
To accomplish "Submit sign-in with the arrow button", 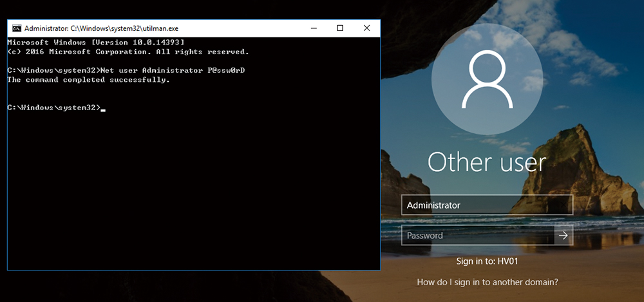I will coord(563,236).
